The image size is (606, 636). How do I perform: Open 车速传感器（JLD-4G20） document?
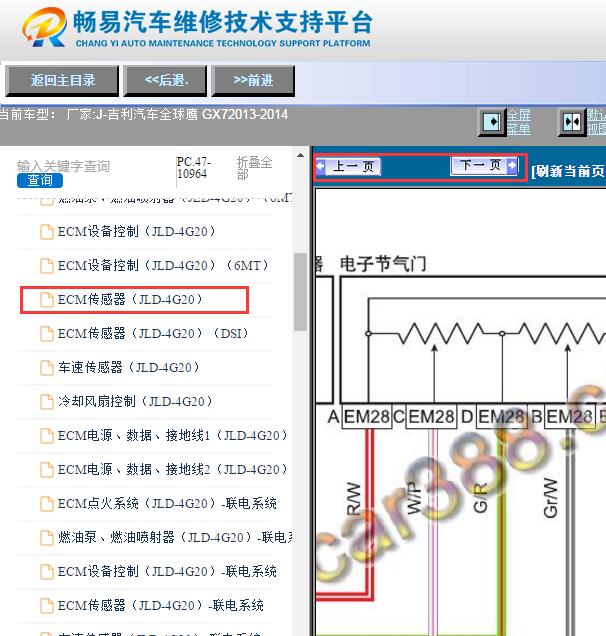point(129,367)
